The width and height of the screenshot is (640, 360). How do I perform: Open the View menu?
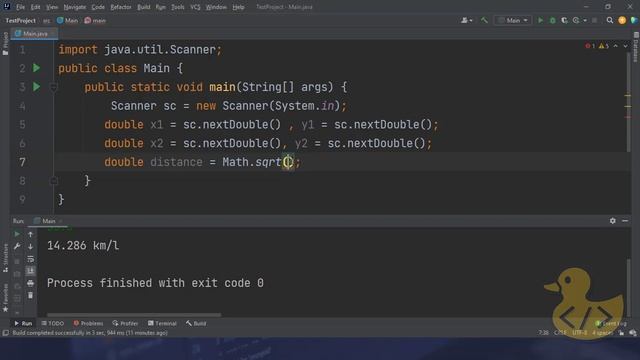(52, 7)
